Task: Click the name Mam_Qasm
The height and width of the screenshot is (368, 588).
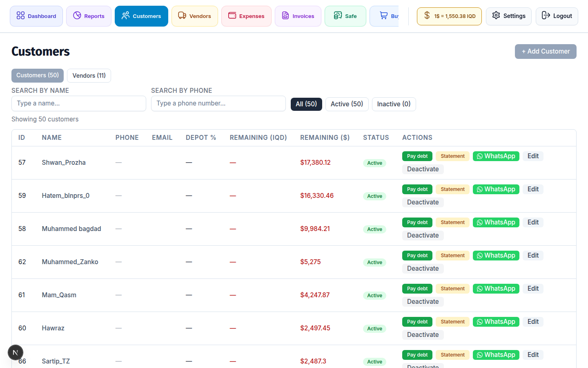Action: [59, 295]
